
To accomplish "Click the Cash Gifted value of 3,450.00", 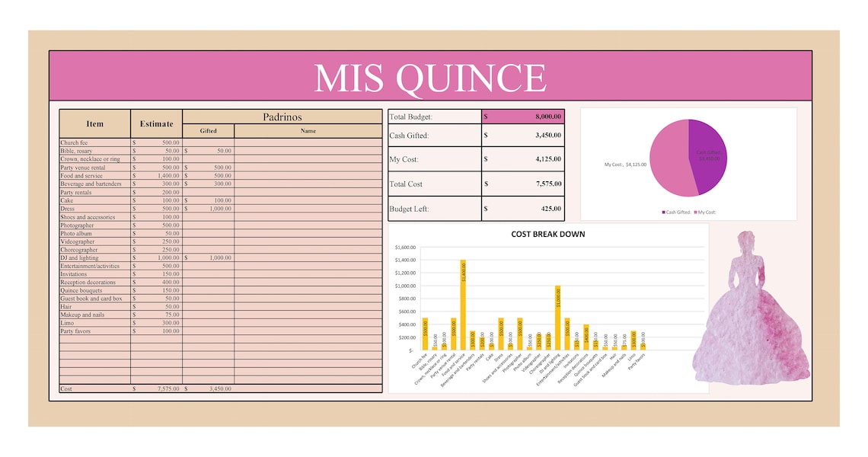I will [522, 135].
